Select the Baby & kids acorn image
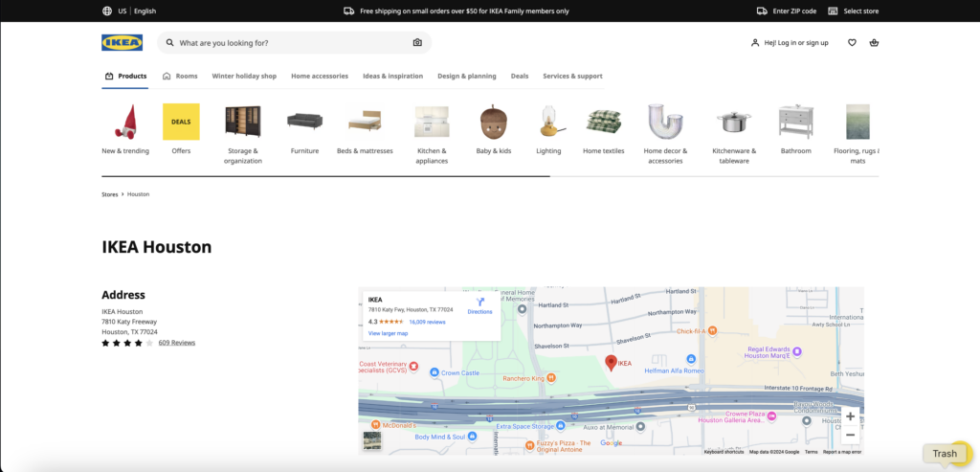 click(494, 122)
